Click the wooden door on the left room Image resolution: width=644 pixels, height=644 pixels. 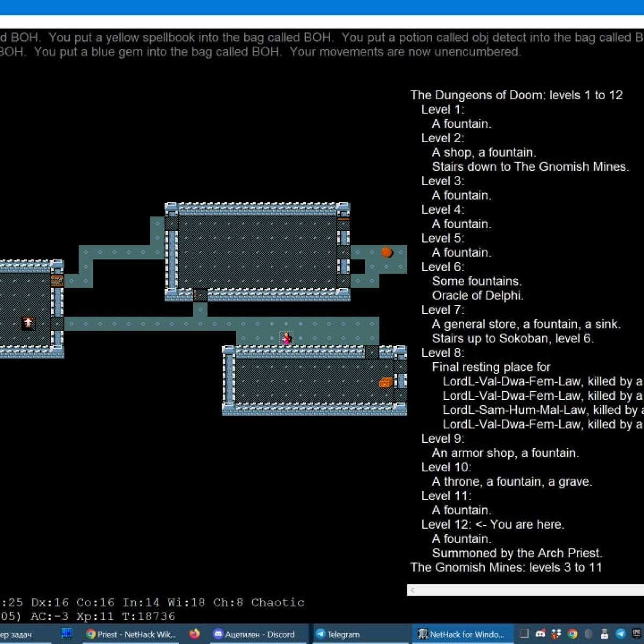(x=57, y=280)
